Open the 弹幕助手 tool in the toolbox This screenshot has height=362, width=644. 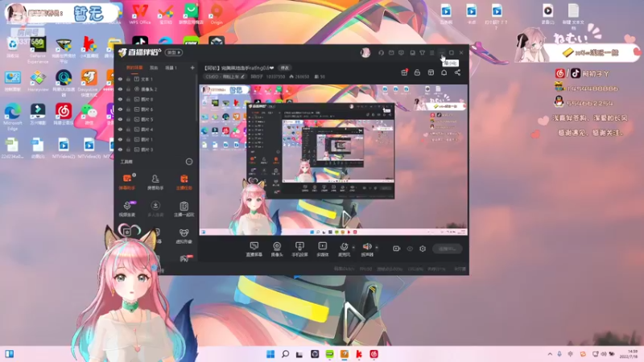coord(127,182)
